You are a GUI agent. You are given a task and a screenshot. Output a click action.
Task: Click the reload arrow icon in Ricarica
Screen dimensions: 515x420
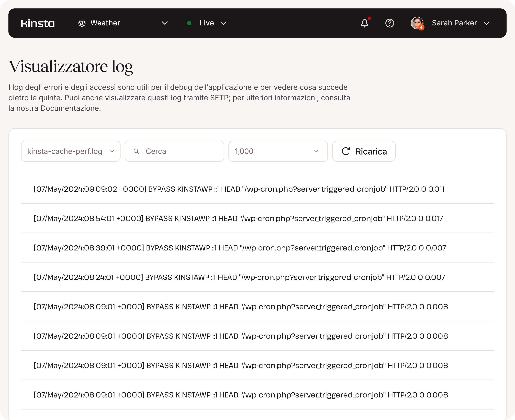coord(346,151)
